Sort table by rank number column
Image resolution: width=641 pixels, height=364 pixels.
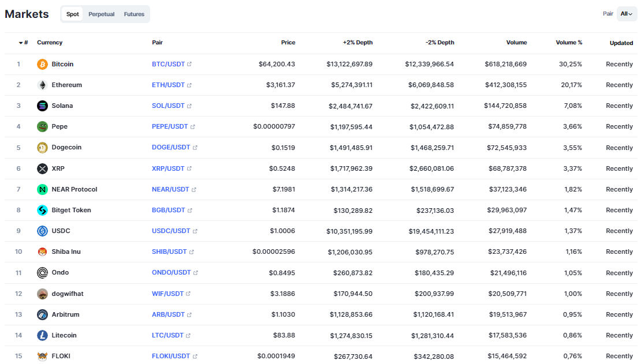[x=23, y=43]
